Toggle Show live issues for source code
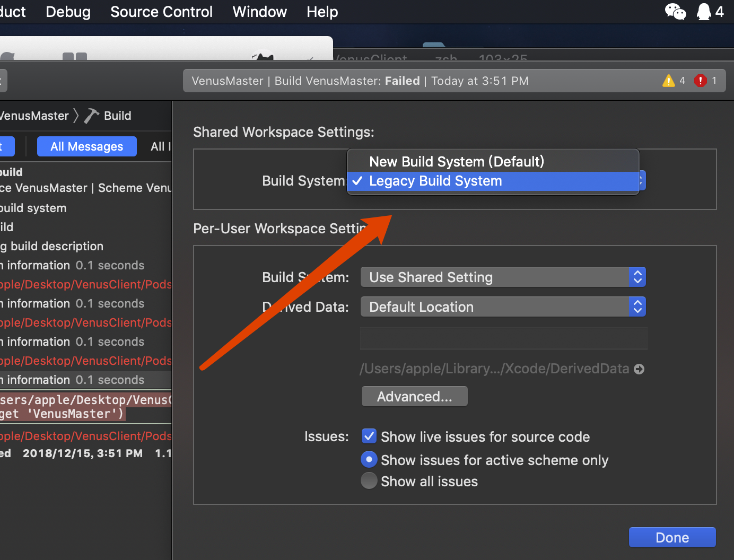 369,436
